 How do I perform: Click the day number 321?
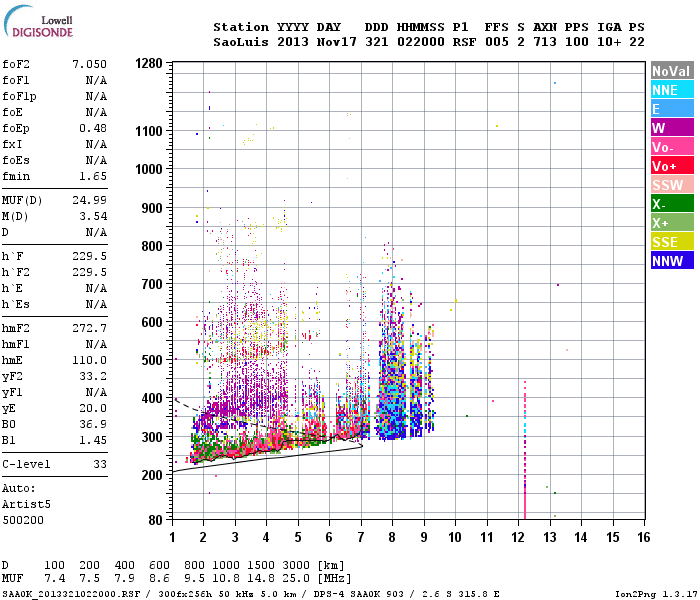[377, 42]
